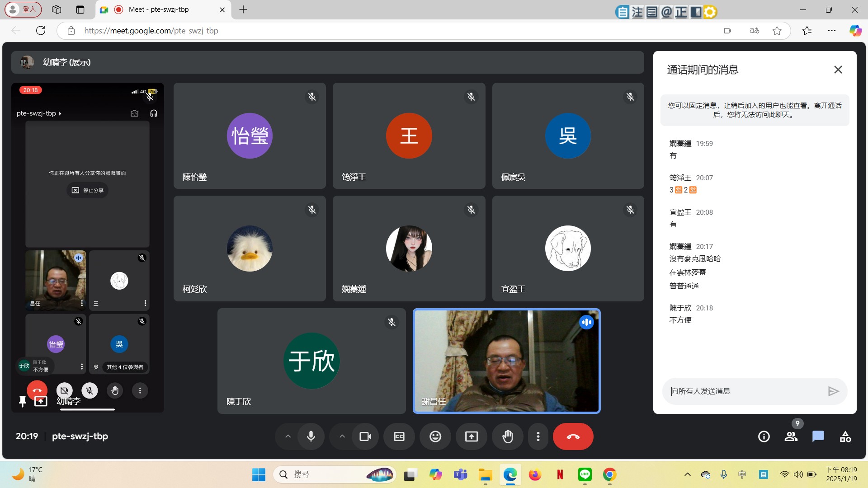Add this page to favorites star
This screenshot has width=868, height=488.
click(777, 31)
